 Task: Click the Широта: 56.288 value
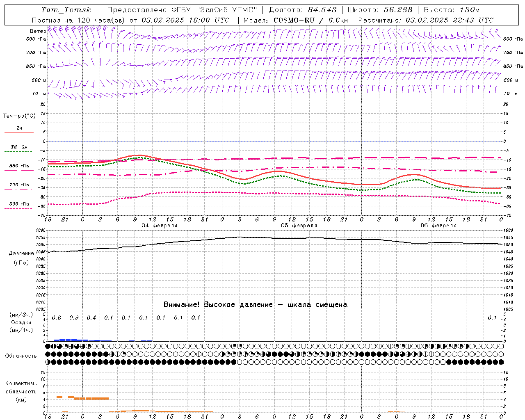click(x=380, y=10)
